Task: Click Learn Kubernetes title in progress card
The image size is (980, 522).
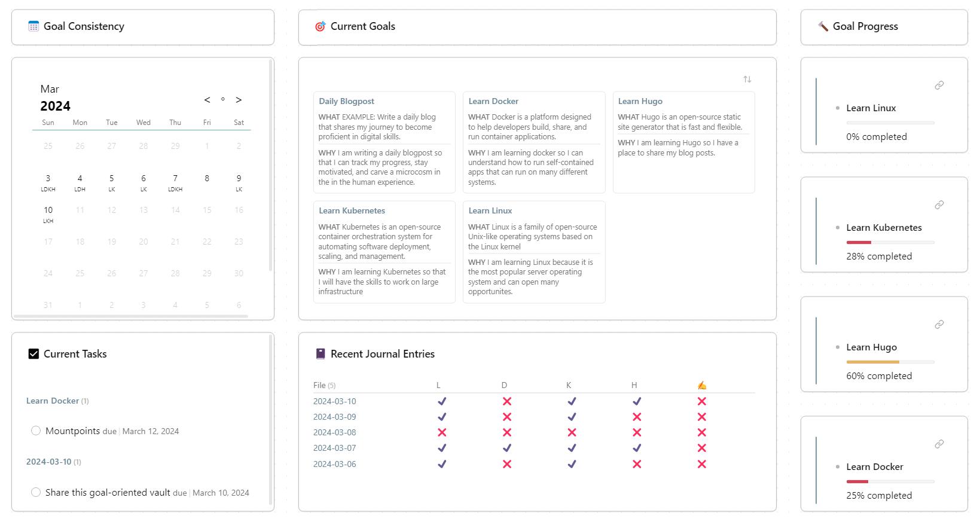Action: click(884, 228)
